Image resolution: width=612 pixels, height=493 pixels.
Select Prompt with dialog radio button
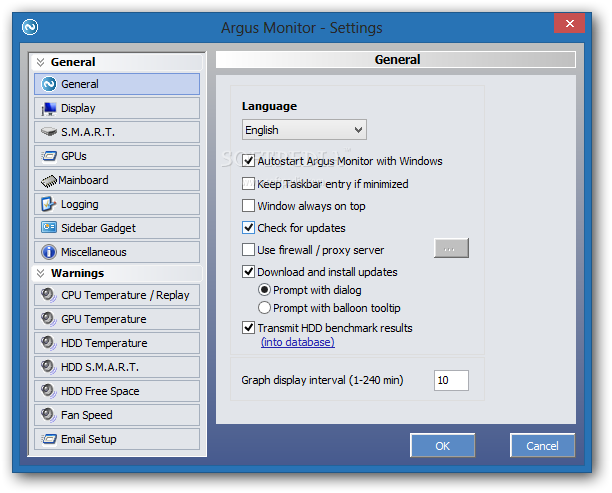264,290
